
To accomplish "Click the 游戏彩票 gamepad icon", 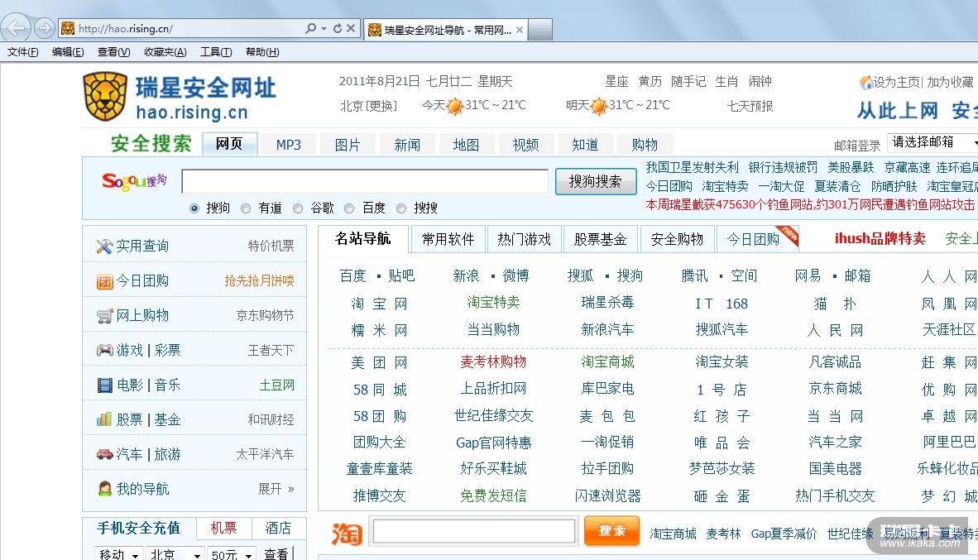I will 104,351.
